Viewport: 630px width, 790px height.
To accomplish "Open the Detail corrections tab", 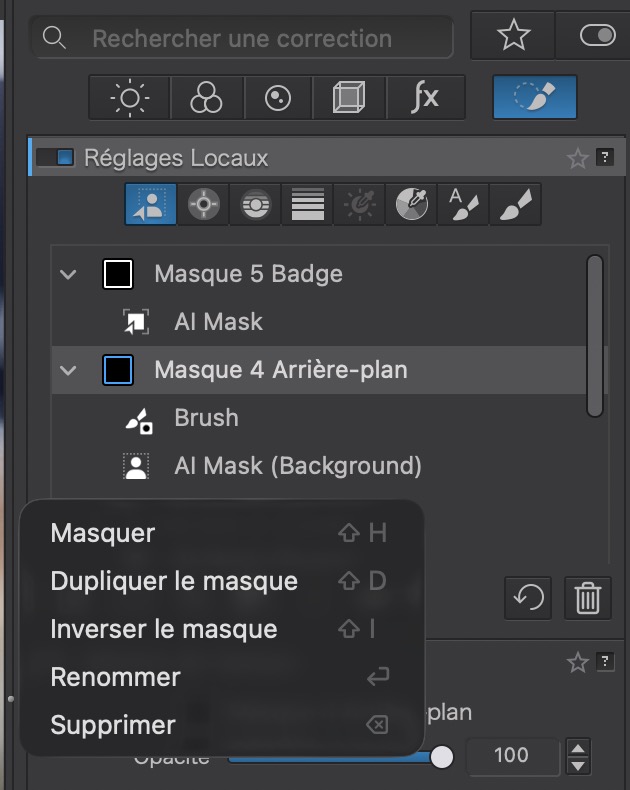I will click(277, 98).
